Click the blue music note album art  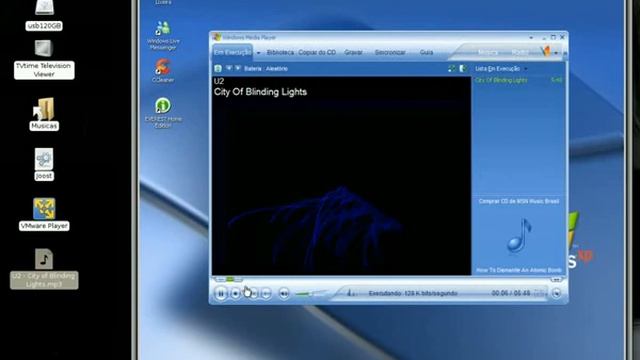click(519, 236)
